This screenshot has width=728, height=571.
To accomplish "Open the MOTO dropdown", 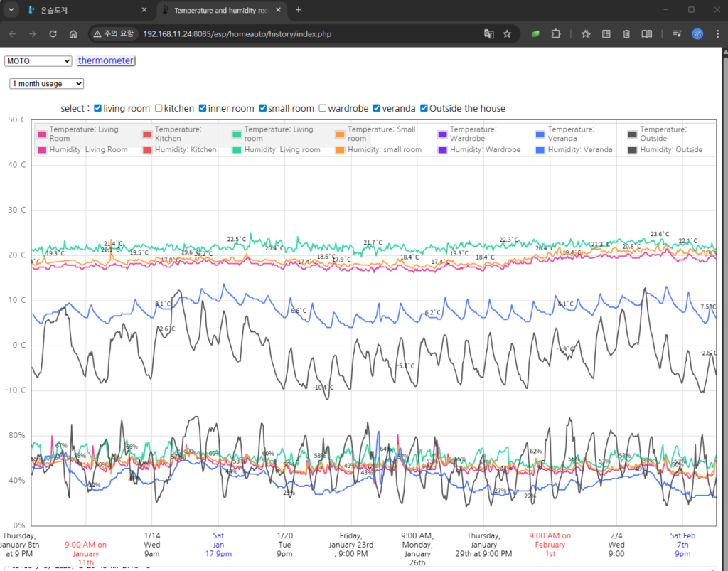I will pos(38,61).
